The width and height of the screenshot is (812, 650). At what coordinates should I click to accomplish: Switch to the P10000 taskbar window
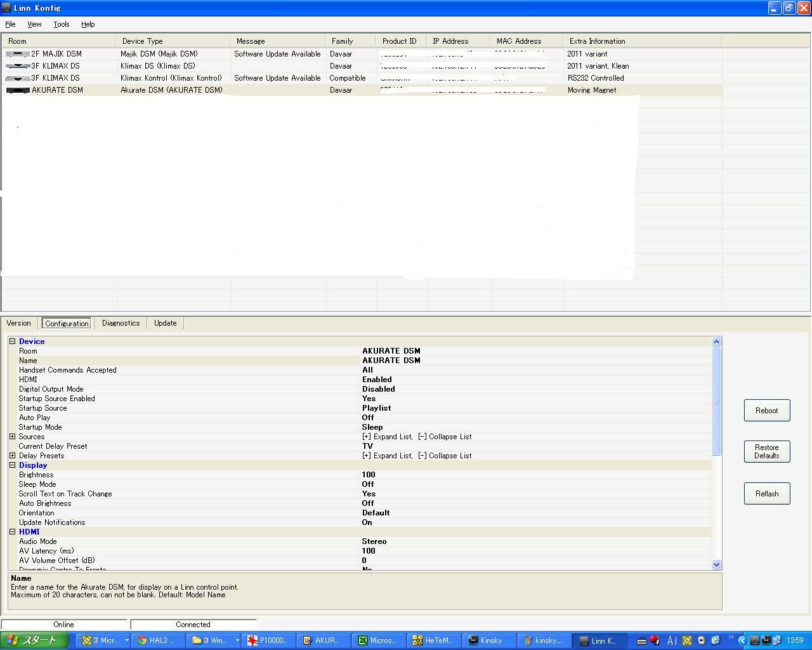click(268, 640)
